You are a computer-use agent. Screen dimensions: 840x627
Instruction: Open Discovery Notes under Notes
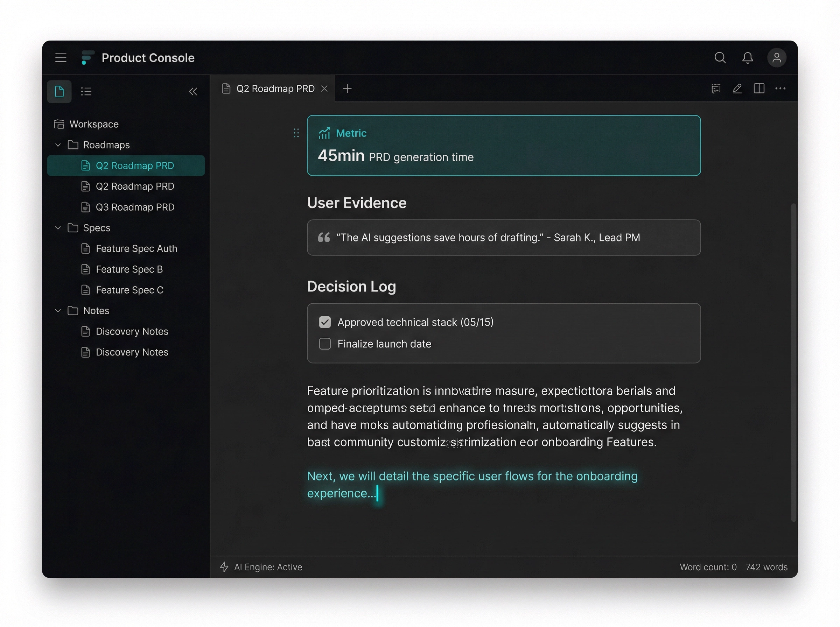click(x=132, y=331)
